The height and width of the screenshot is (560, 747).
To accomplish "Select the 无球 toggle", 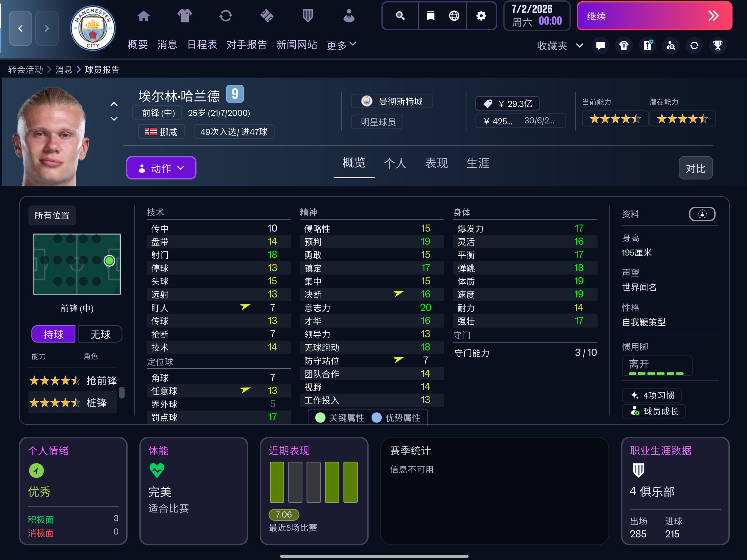I will [100, 334].
